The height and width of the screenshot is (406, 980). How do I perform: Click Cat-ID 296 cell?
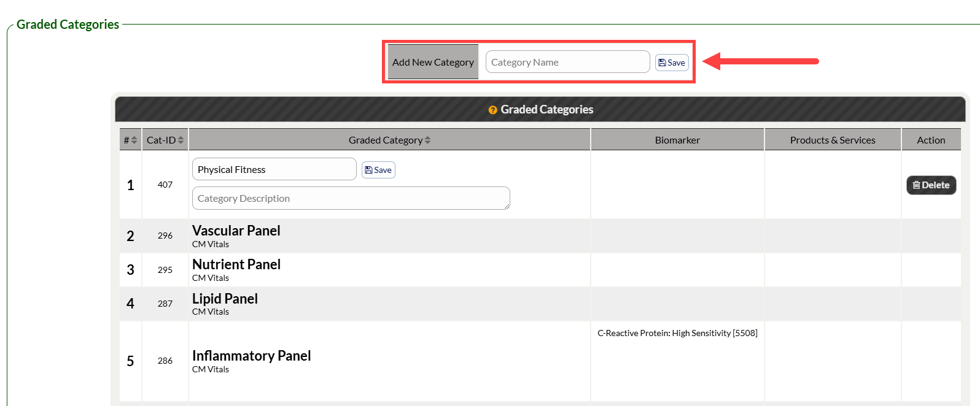165,236
